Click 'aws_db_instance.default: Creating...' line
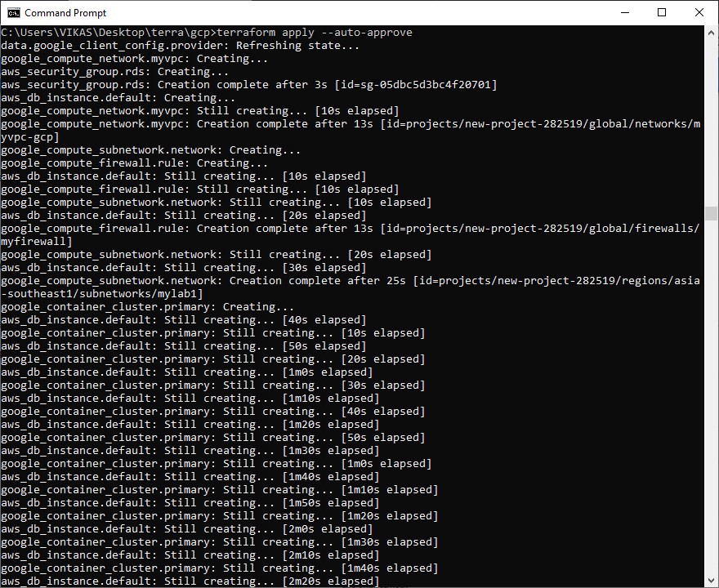The height and width of the screenshot is (588, 719). coord(118,98)
